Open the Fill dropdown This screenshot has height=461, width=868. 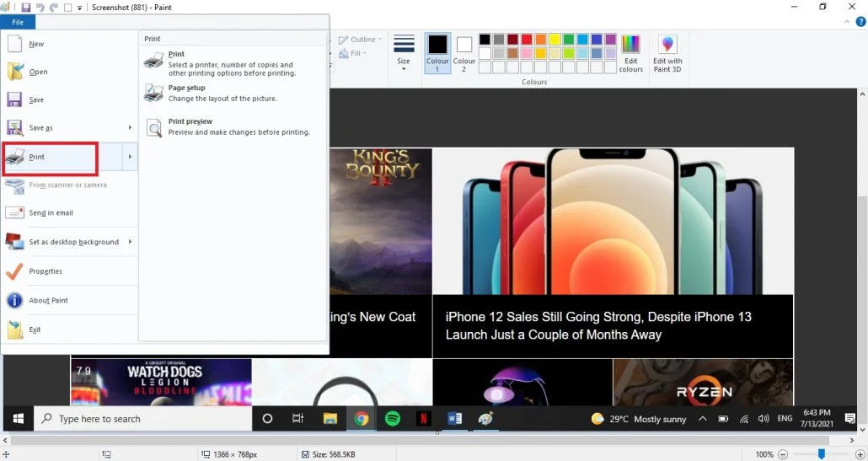click(352, 53)
